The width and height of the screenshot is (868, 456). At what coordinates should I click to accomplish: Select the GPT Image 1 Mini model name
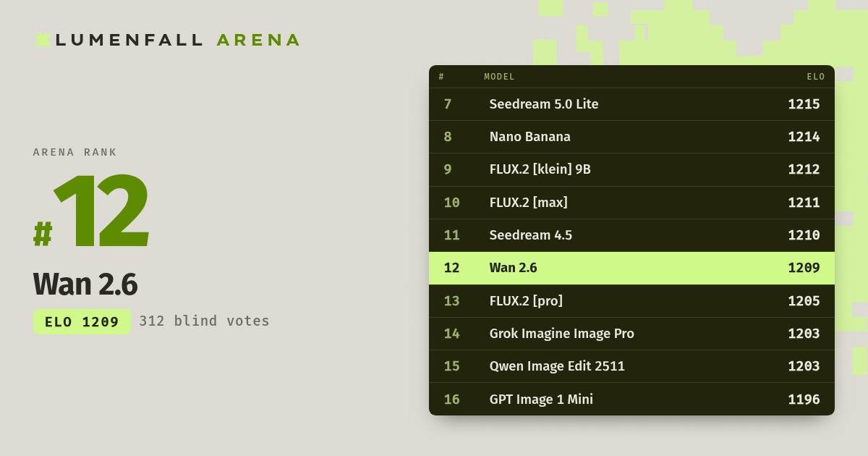pyautogui.click(x=541, y=400)
